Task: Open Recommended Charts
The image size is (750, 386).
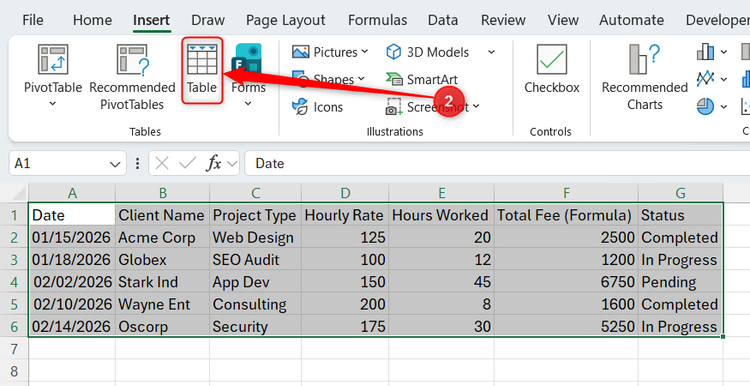Action: 644,77
